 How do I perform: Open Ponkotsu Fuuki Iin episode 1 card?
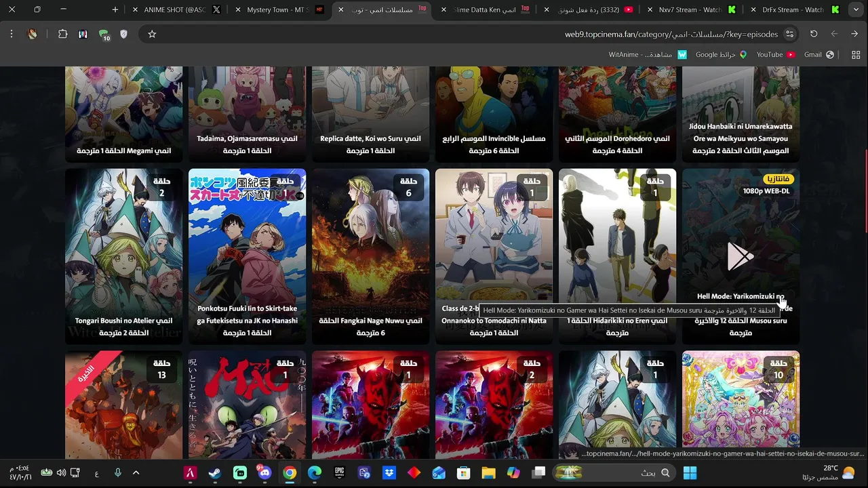[247, 256]
